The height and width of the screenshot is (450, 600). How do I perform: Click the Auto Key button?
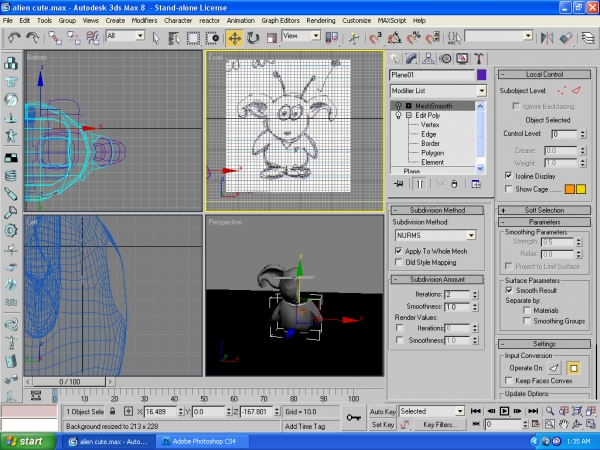(x=382, y=411)
